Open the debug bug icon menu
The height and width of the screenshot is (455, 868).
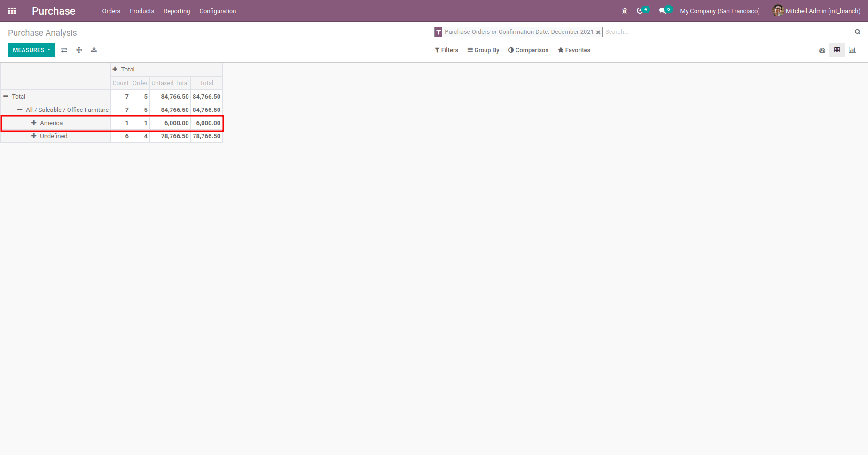[625, 11]
